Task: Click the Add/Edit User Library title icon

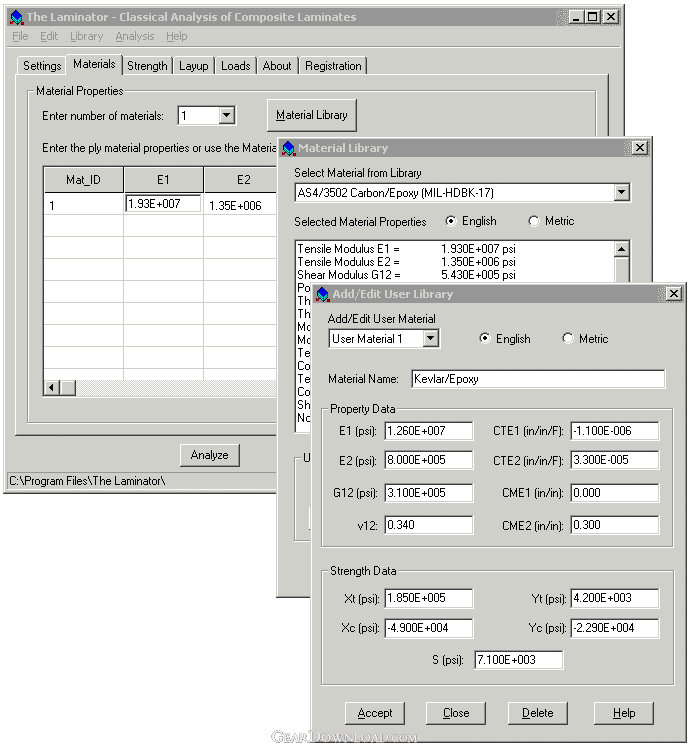Action: click(323, 294)
